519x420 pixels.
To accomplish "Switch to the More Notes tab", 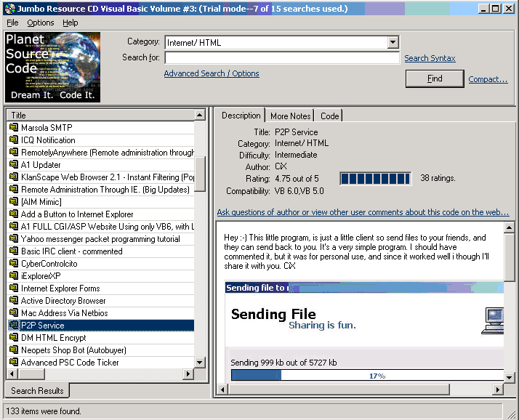I will click(x=290, y=116).
